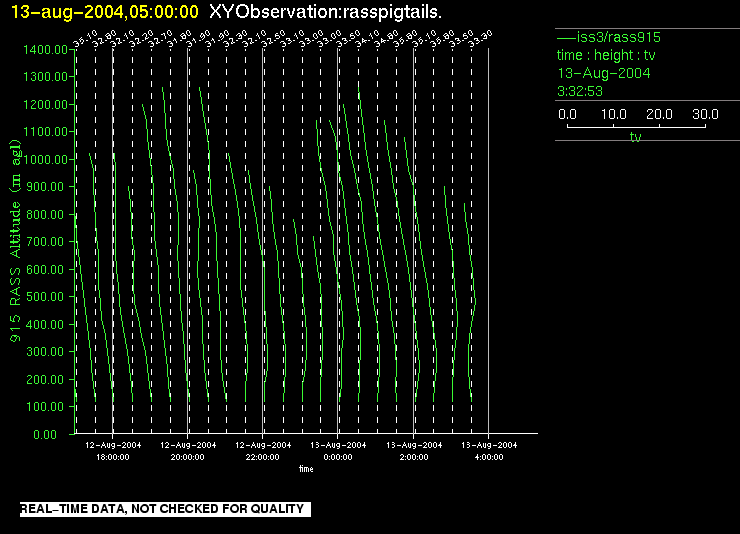The width and height of the screenshot is (740, 534).
Task: Select the iss3/rass915 legend label
Action: 617,37
